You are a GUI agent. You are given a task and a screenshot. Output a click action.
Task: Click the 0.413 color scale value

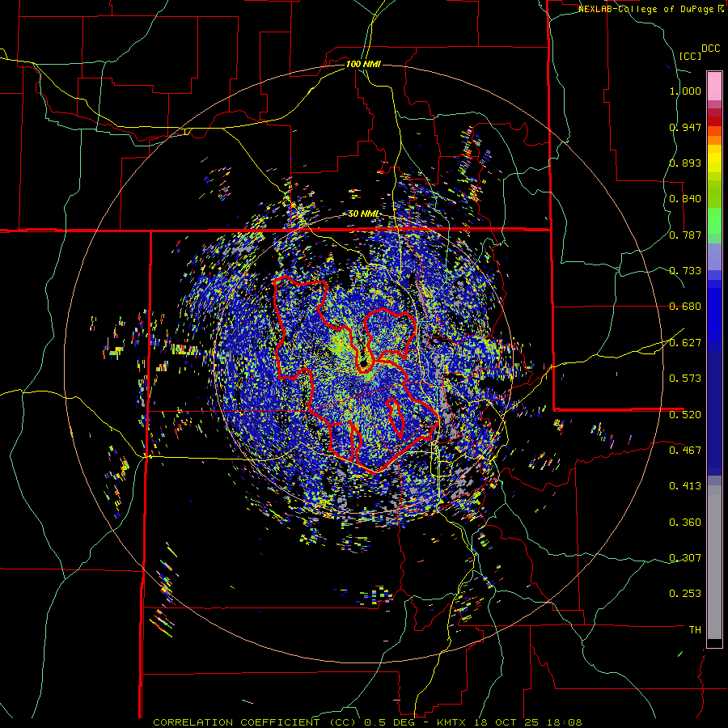click(685, 486)
